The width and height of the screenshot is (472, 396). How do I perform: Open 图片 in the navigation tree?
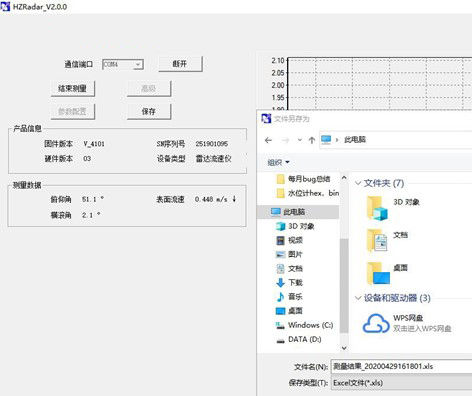click(x=289, y=254)
